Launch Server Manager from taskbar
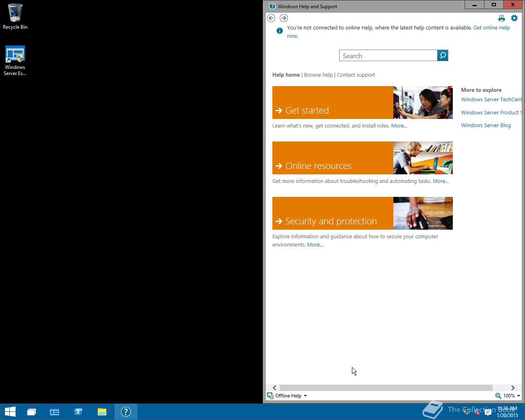Image resolution: width=525 pixels, height=420 pixels. click(x=55, y=412)
